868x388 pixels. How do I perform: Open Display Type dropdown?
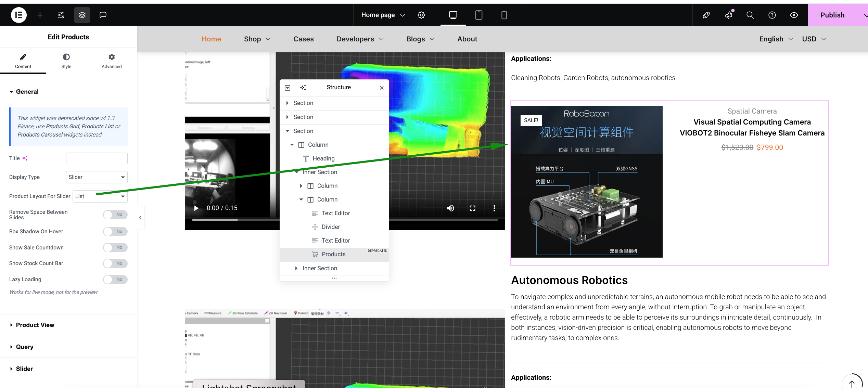[x=97, y=177]
